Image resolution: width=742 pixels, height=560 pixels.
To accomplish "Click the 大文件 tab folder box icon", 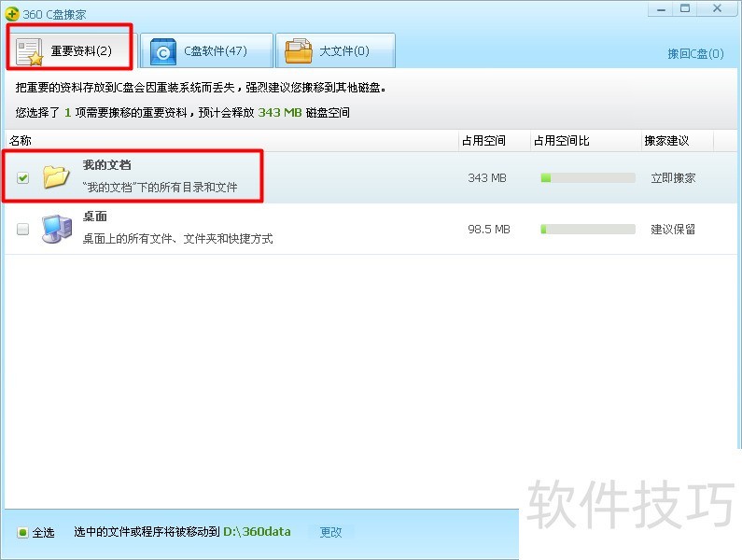I will coord(299,51).
